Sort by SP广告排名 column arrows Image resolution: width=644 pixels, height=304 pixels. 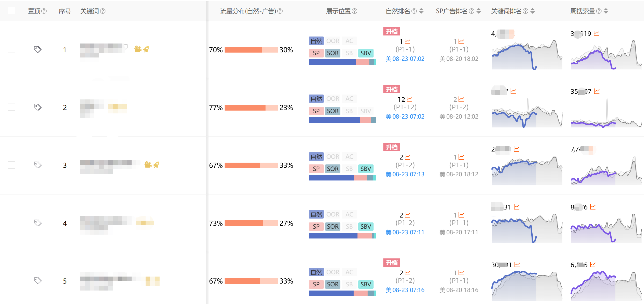479,11
